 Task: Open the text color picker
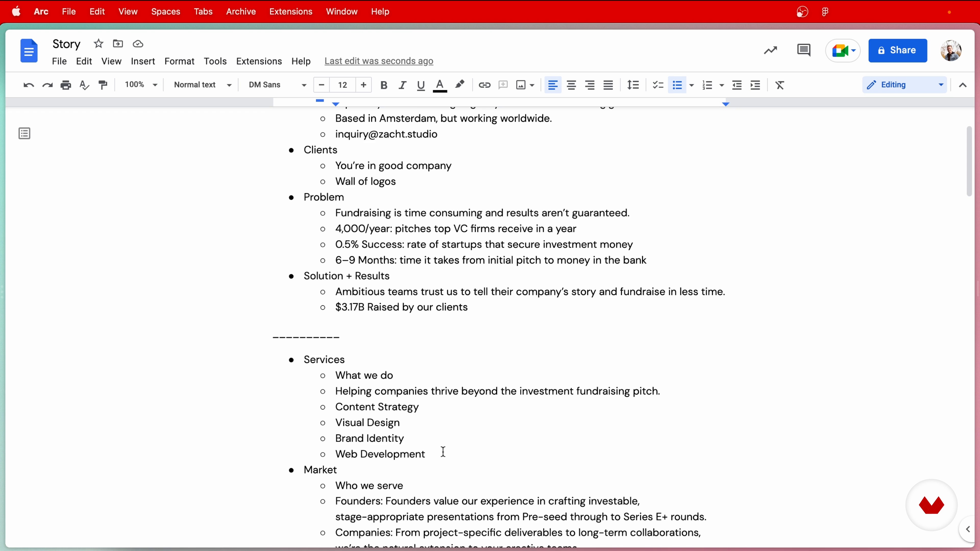pyautogui.click(x=440, y=85)
